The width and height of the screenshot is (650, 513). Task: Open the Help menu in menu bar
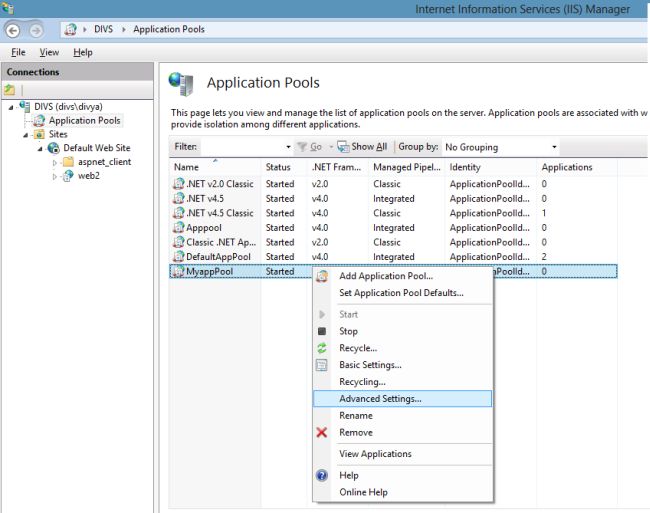tap(83, 52)
